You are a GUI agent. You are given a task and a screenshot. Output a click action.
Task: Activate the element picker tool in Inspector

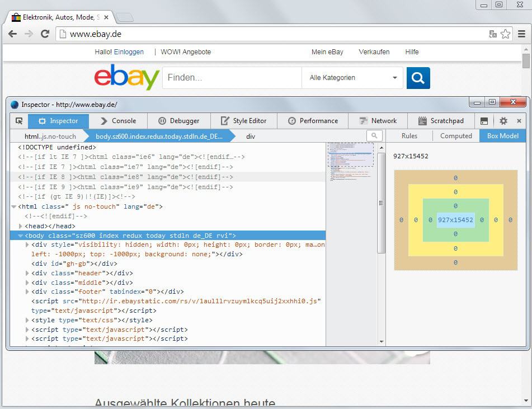(x=19, y=121)
